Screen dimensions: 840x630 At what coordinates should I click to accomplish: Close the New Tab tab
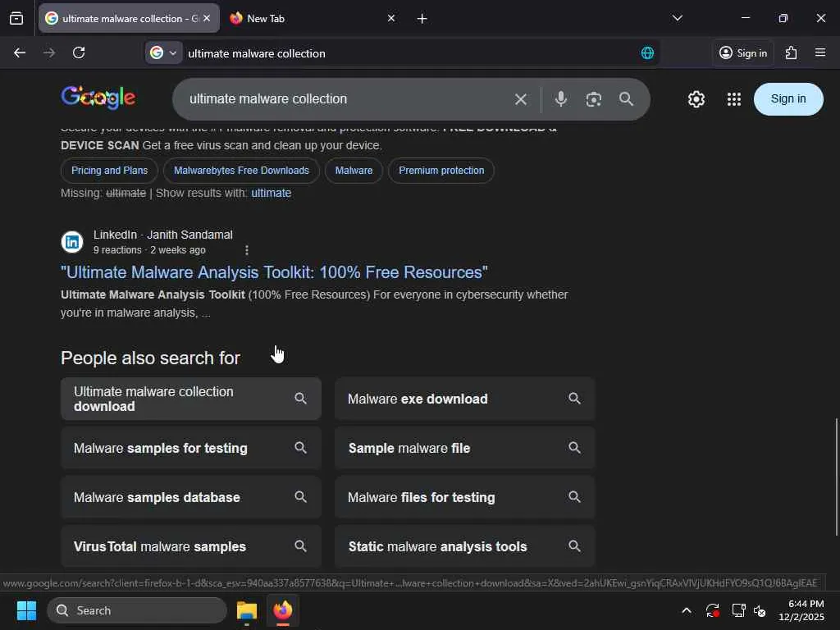391,18
